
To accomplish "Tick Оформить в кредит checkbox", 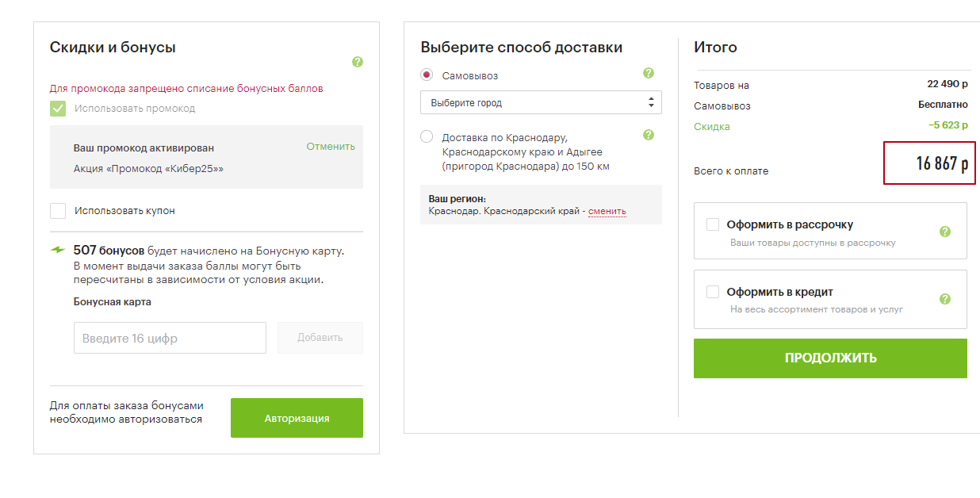I will [x=713, y=292].
